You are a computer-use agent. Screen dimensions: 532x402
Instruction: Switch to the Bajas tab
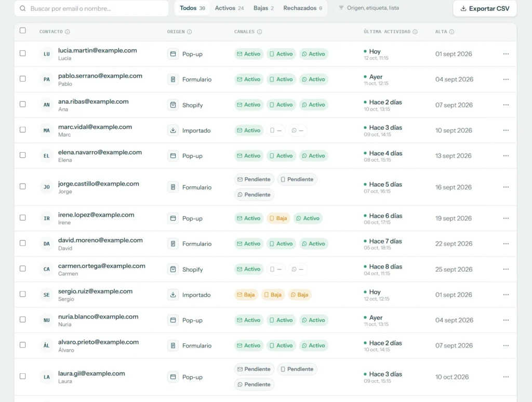coord(263,8)
